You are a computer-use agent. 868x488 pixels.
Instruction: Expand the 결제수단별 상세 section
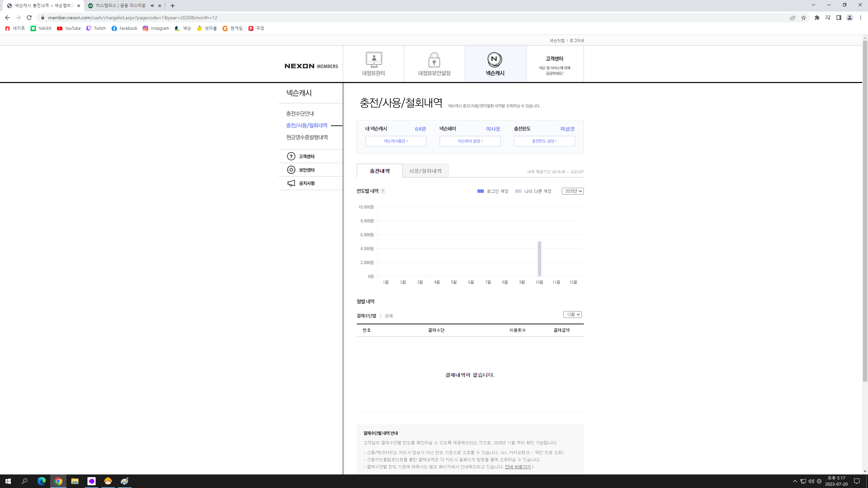click(389, 316)
